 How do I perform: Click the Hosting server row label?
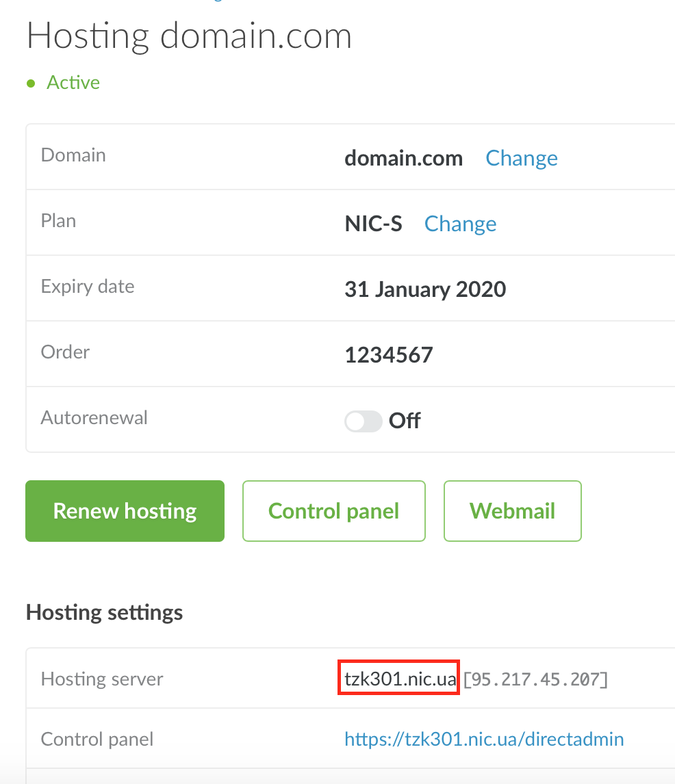point(102,679)
